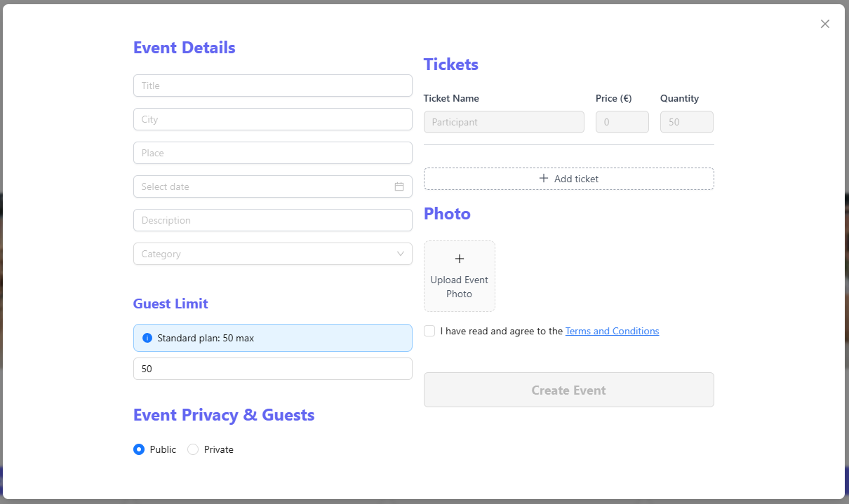Open the Category selection box
This screenshot has width=849, height=504.
coord(273,254)
